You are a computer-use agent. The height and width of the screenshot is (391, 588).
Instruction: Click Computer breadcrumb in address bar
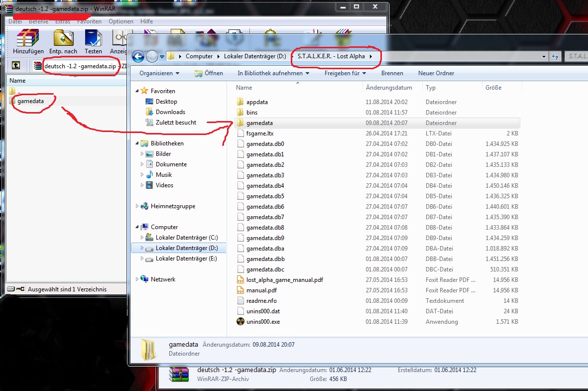[x=199, y=56]
